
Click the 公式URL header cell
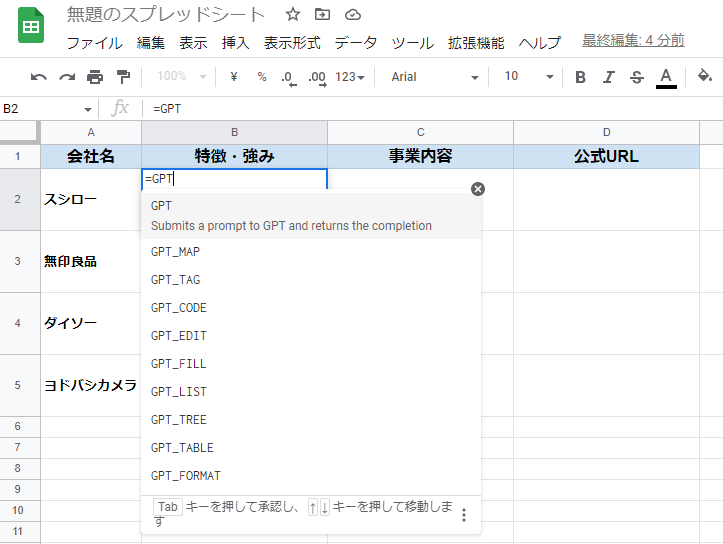(x=606, y=156)
